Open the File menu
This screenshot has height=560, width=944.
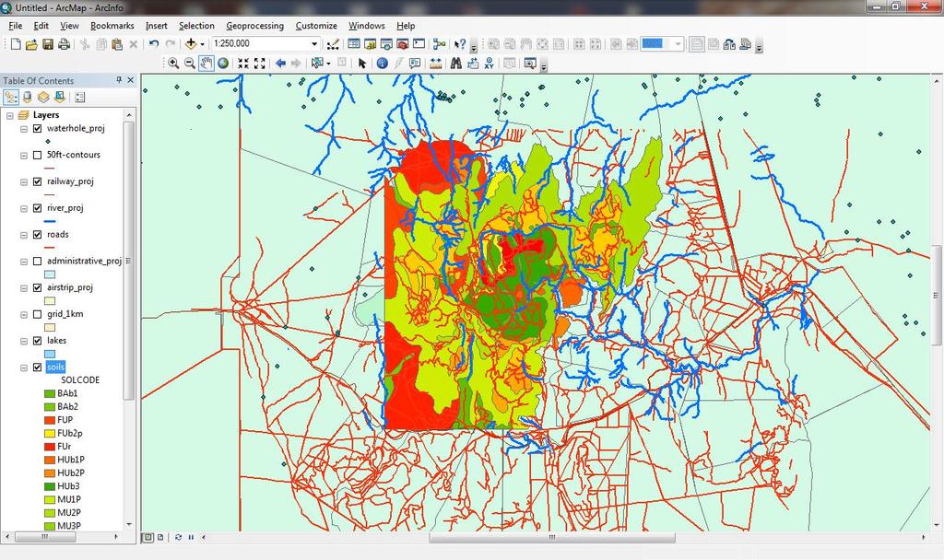[15, 26]
